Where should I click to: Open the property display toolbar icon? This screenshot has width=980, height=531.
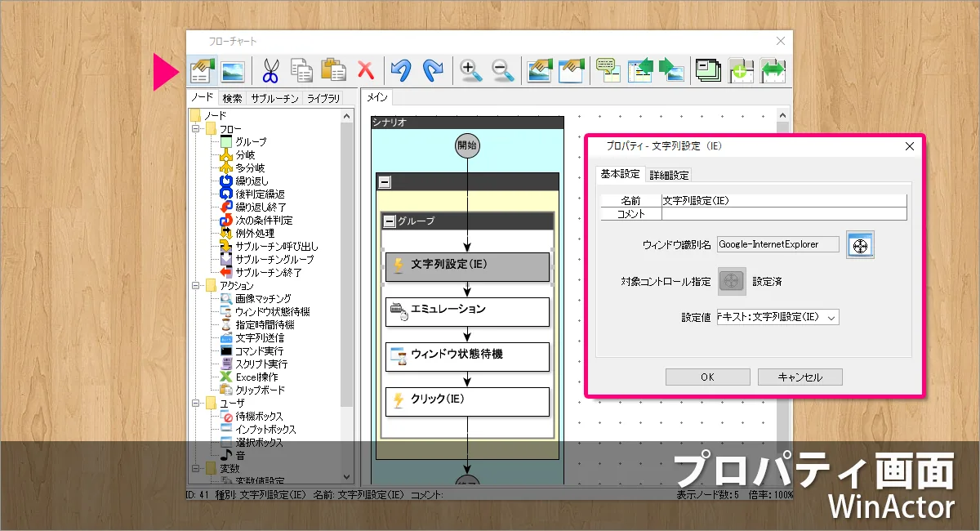pyautogui.click(x=203, y=70)
